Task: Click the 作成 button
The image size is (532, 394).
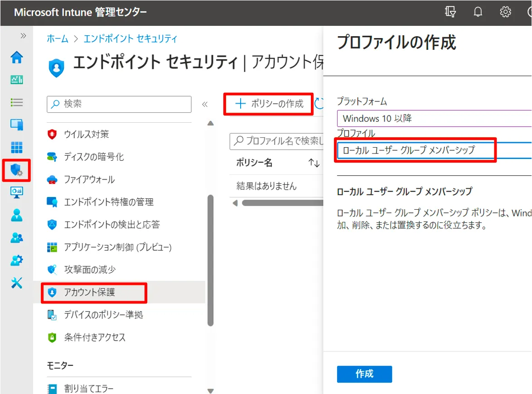Action: pos(364,374)
